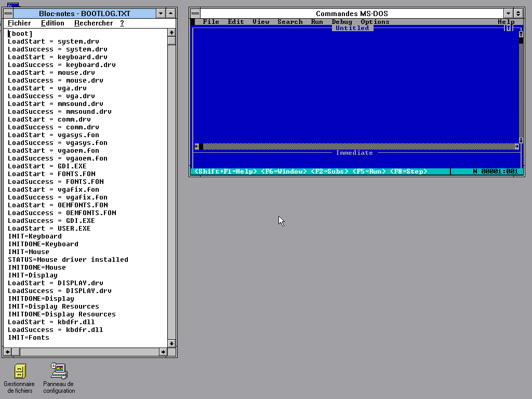Open Commandes MS-DOS window control menu box
532x399 pixels.
[195, 14]
